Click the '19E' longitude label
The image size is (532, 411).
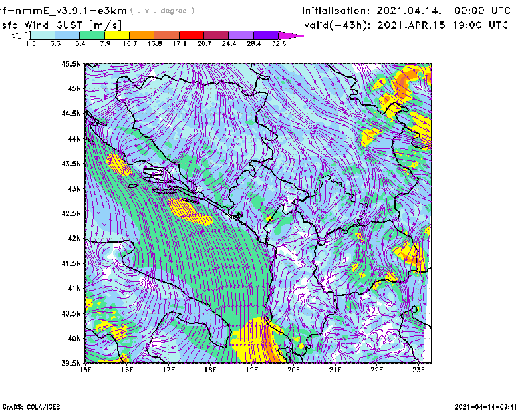(x=252, y=370)
